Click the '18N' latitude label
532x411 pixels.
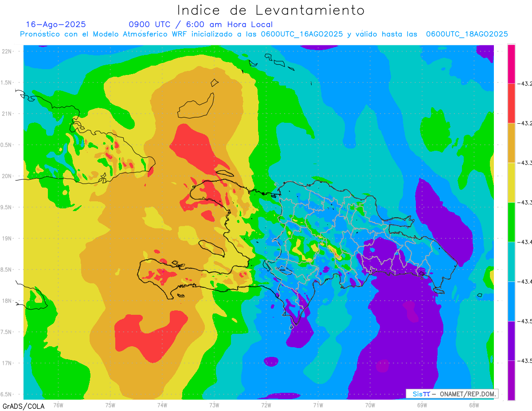tap(8, 301)
